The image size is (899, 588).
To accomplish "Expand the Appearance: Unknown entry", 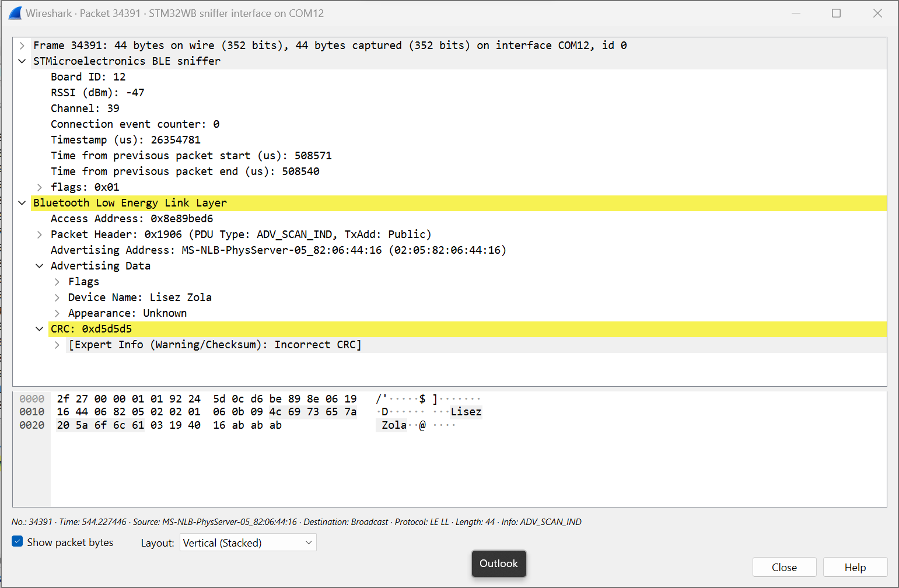I will point(57,313).
